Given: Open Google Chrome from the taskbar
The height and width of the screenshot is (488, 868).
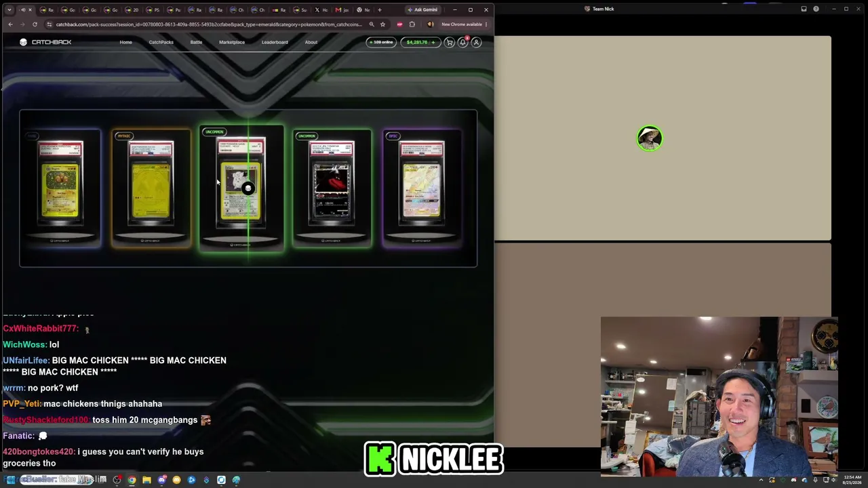Looking at the screenshot, I should pos(132,480).
